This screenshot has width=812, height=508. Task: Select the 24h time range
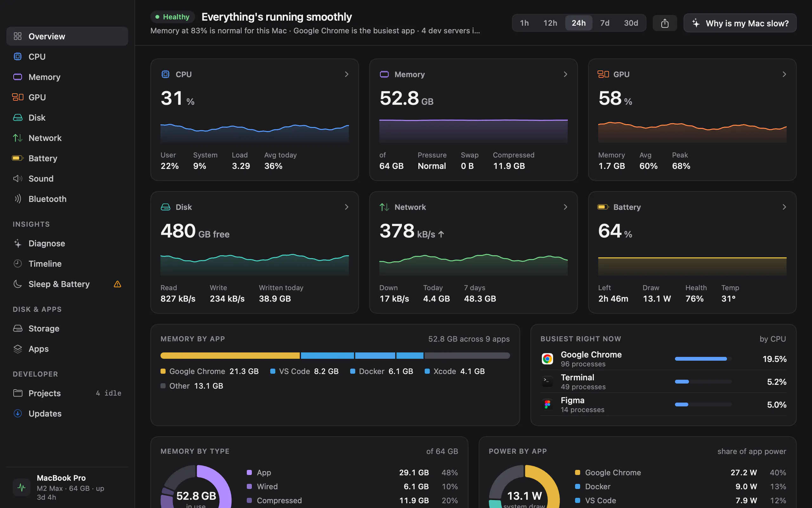click(x=579, y=23)
